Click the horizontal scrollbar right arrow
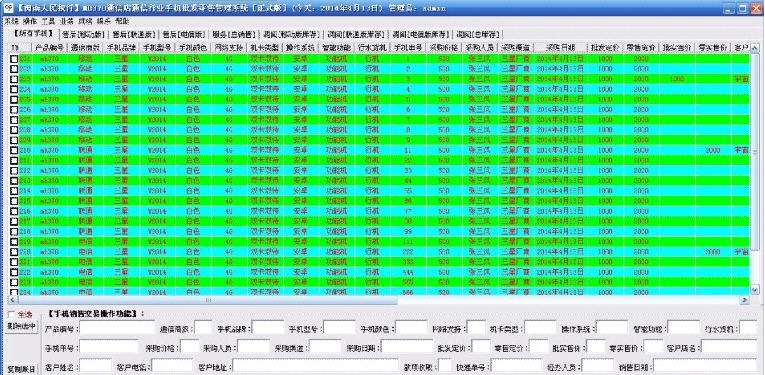This screenshot has height=375, width=765. coord(745,300)
